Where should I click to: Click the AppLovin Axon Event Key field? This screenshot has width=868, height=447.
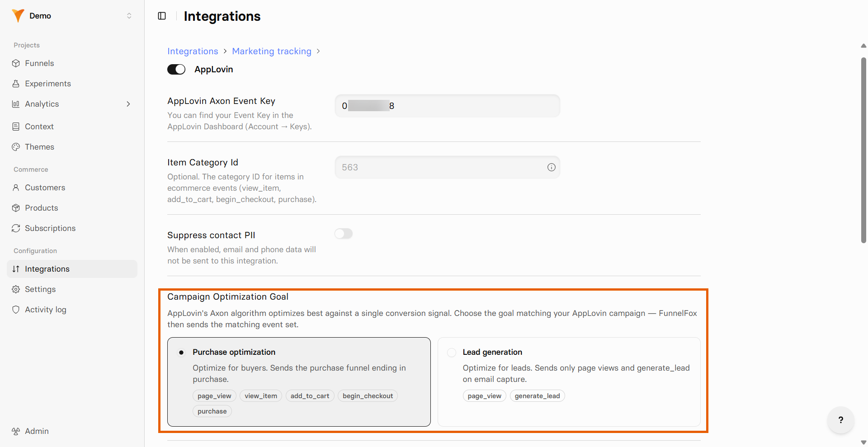click(x=448, y=106)
